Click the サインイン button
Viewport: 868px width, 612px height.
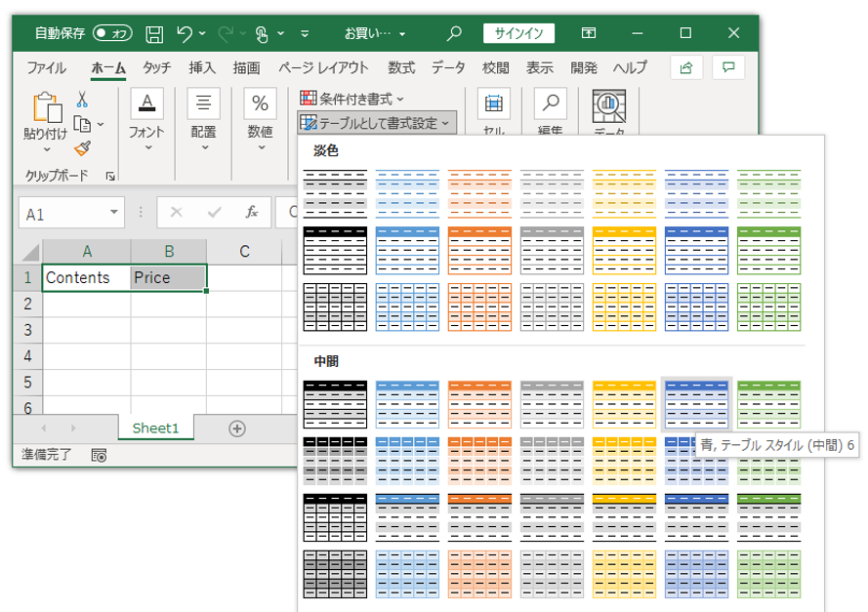(x=518, y=33)
